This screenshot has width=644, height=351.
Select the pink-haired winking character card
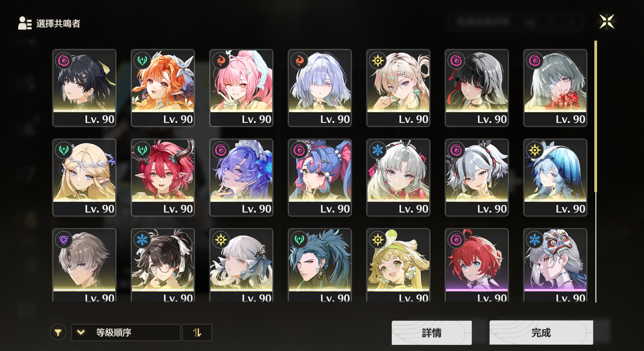coord(241,88)
